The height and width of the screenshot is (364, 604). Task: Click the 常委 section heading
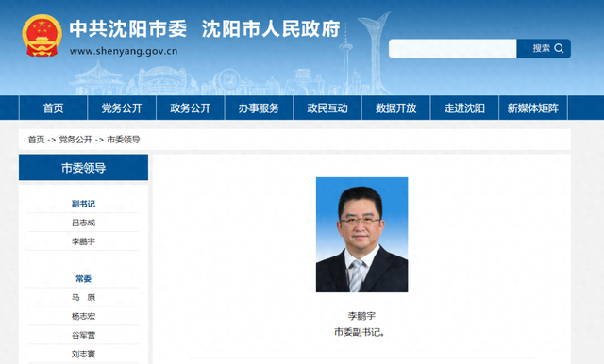[83, 278]
